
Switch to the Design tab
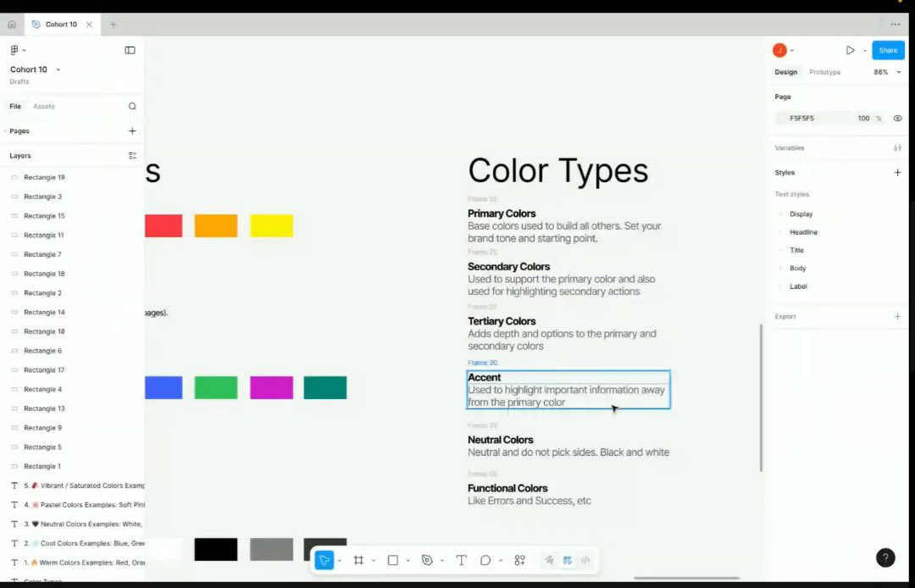click(x=785, y=72)
